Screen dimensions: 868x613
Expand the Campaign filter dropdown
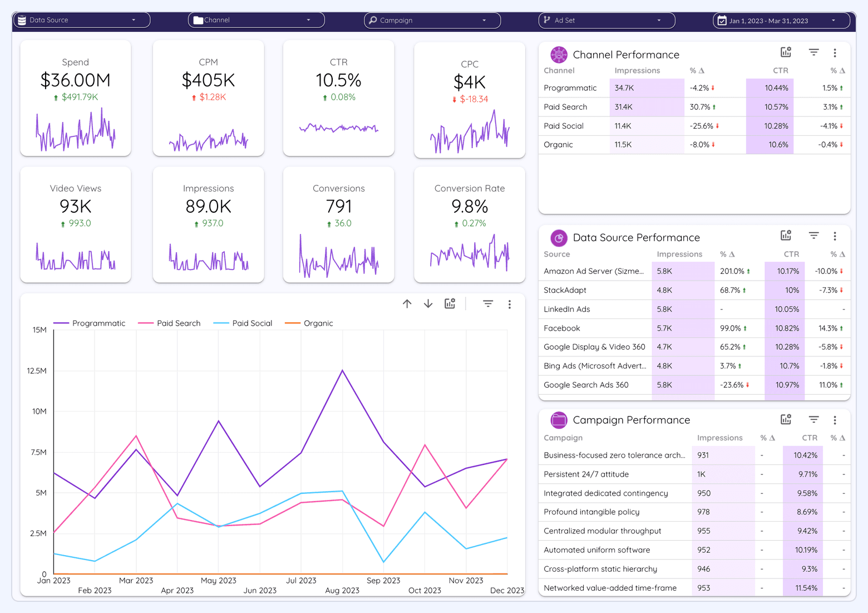432,20
